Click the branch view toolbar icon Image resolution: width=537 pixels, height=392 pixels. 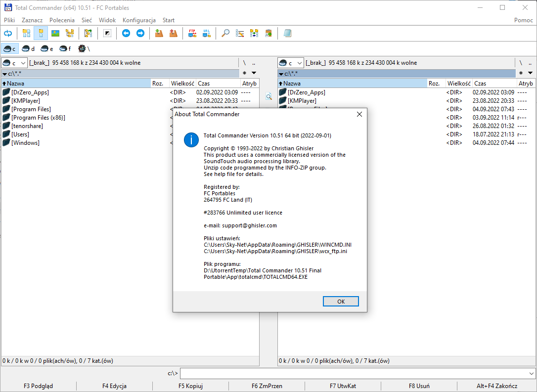pos(89,33)
